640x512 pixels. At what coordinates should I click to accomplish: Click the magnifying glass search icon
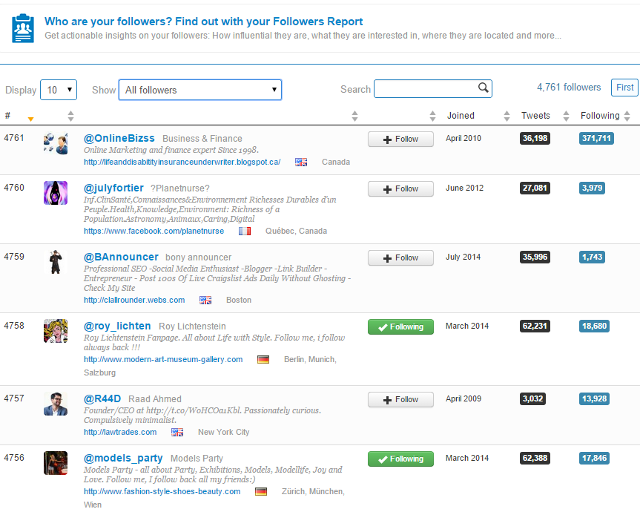tap(483, 87)
